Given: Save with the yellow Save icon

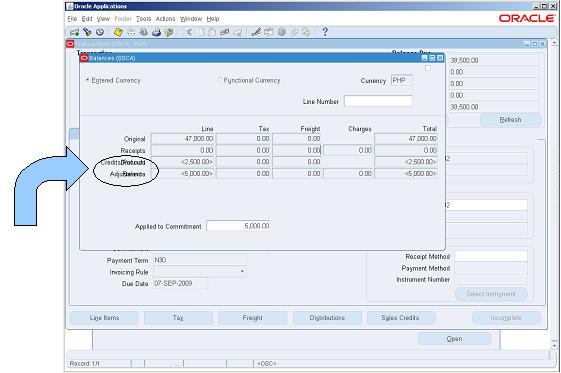Looking at the screenshot, I should (118, 32).
